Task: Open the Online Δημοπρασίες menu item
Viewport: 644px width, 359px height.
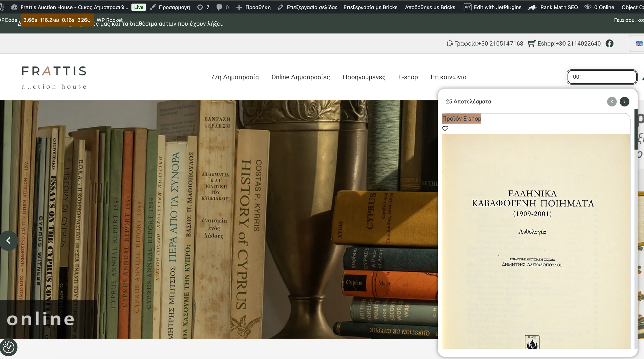Action: pyautogui.click(x=301, y=77)
